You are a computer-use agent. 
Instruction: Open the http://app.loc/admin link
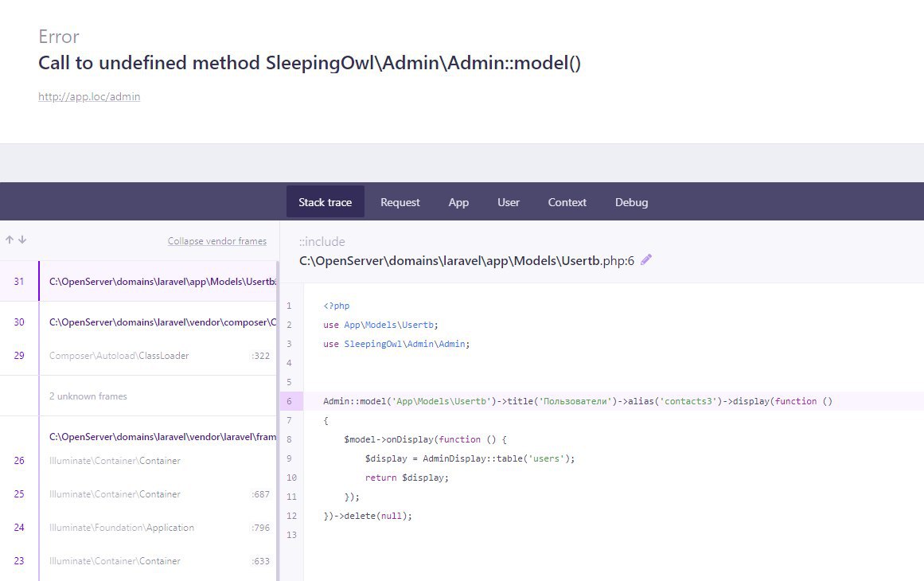pos(89,96)
